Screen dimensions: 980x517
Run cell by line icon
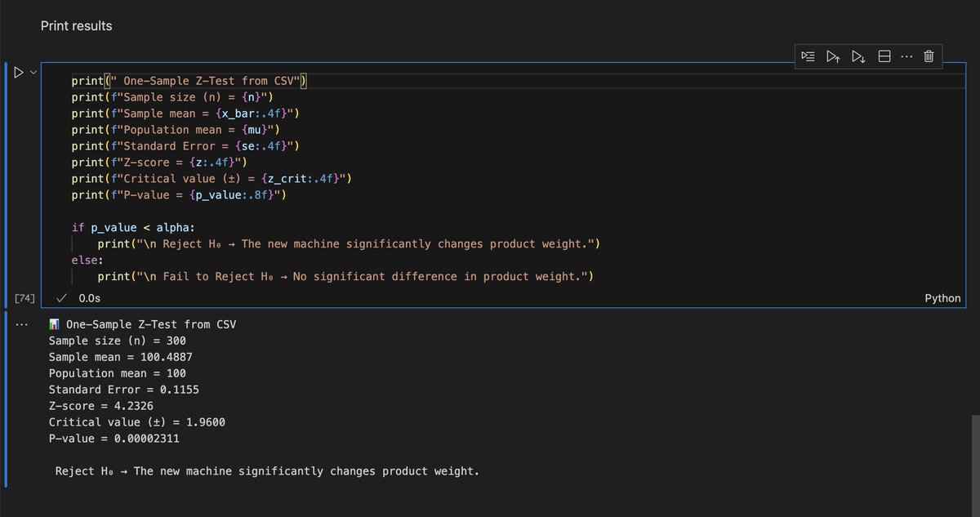tap(808, 56)
